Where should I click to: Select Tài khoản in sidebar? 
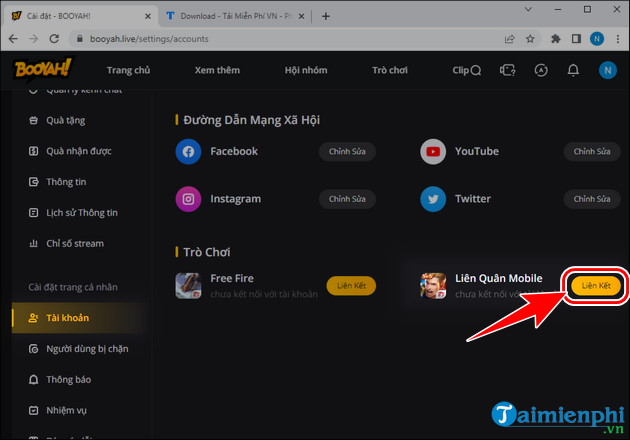78,318
